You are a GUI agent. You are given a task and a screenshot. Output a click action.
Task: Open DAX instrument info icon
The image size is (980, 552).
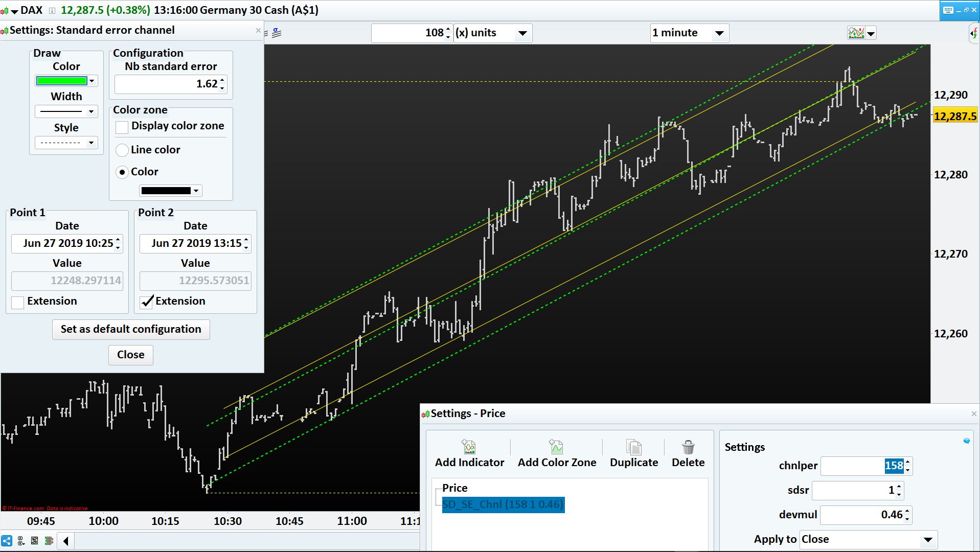52,11
